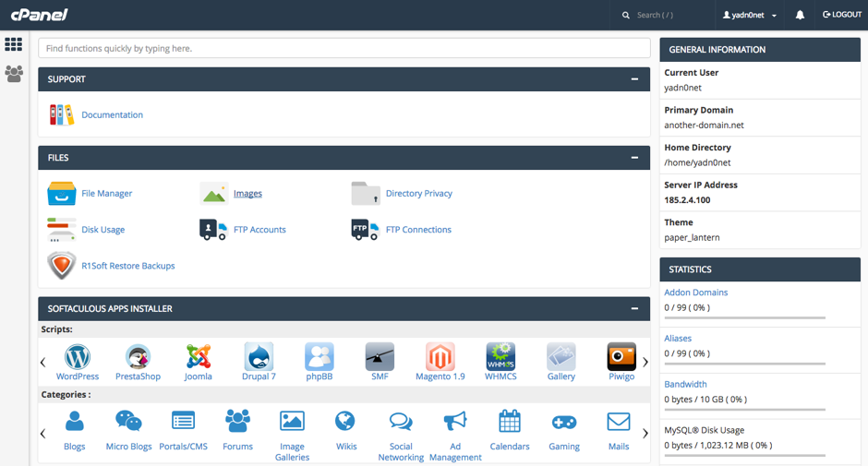Open the Documentation link
This screenshot has height=466, width=868.
click(x=113, y=114)
